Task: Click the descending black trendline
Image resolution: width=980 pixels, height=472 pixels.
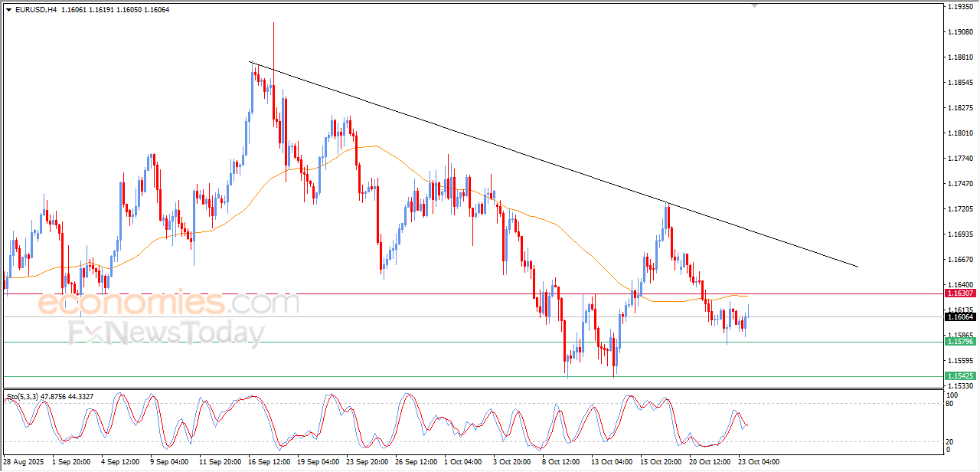Action: tap(553, 164)
